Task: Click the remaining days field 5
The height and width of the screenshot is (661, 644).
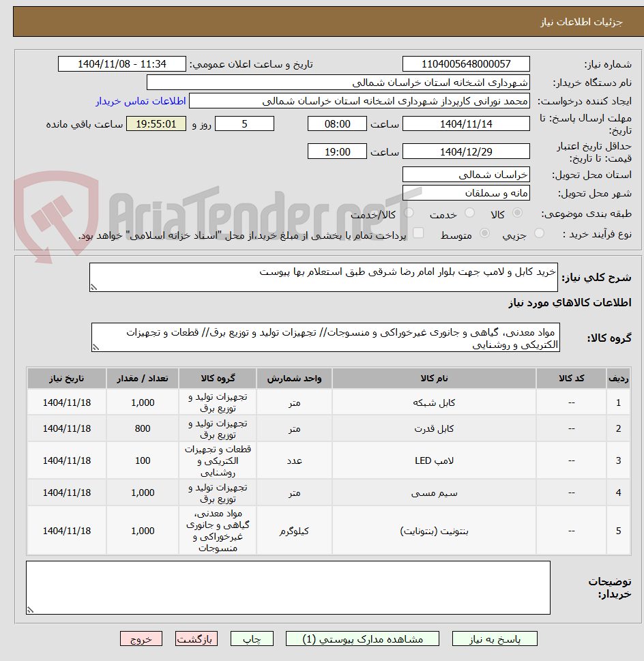Action: pyautogui.click(x=244, y=124)
